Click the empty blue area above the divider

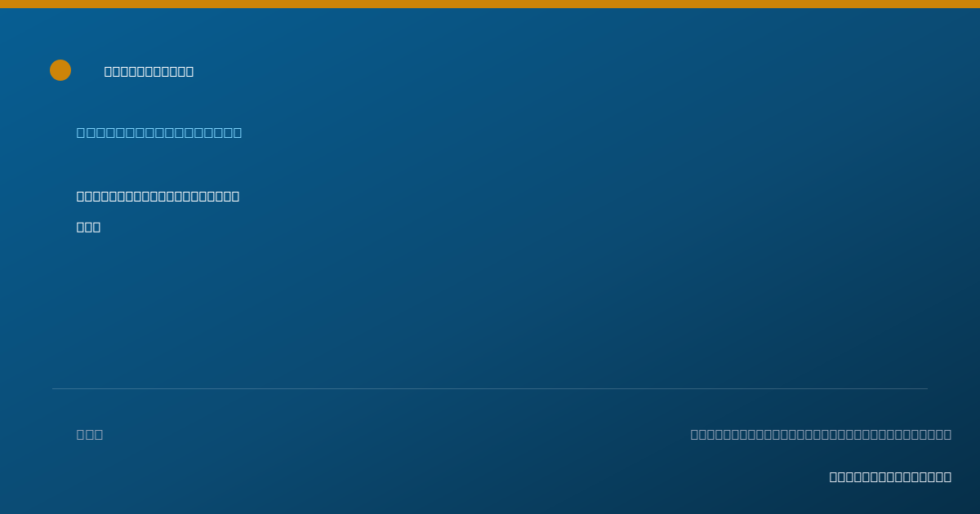pyautogui.click(x=490, y=310)
